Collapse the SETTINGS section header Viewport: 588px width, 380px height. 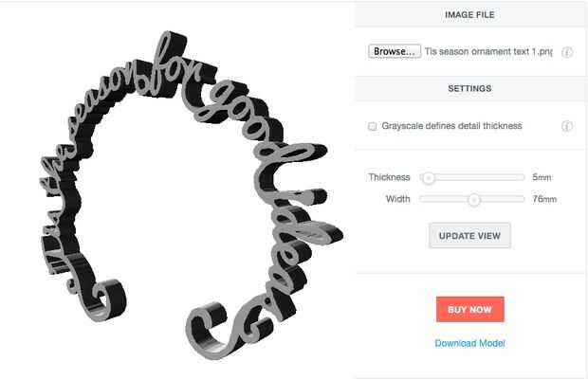click(x=471, y=88)
